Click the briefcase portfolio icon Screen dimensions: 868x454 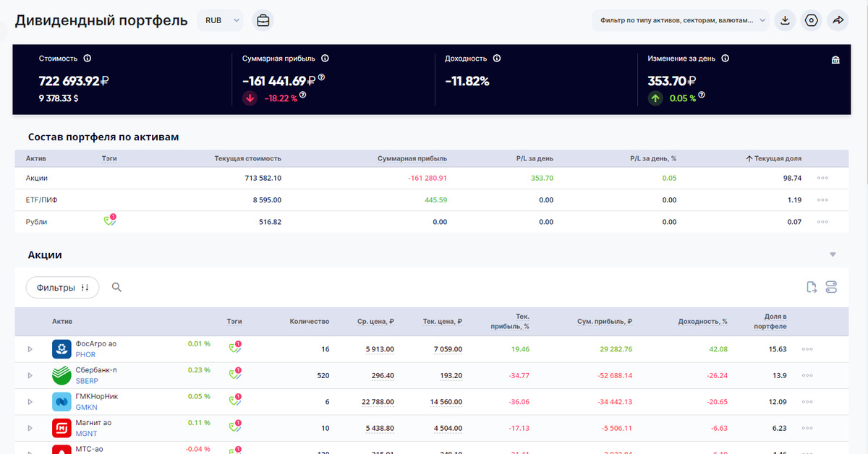[x=263, y=21]
